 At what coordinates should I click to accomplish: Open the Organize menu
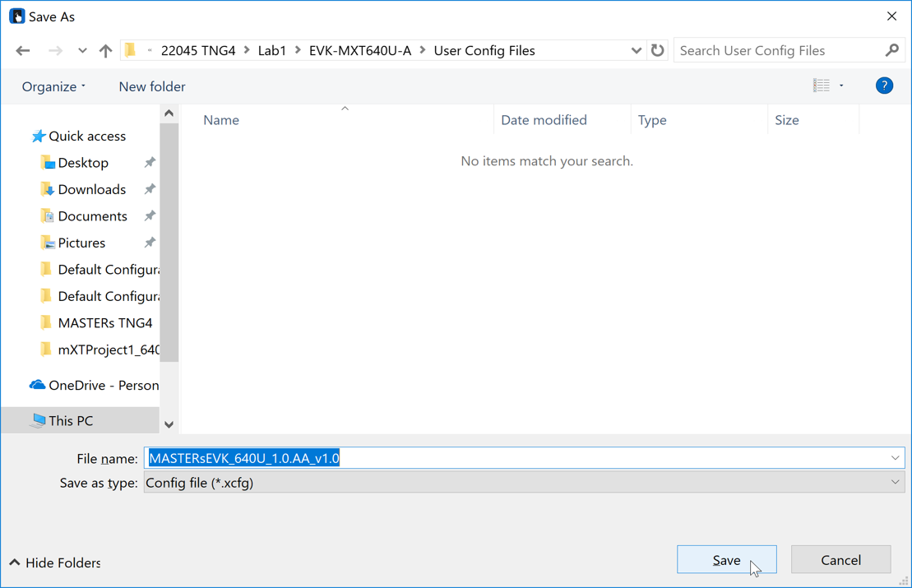(x=53, y=86)
